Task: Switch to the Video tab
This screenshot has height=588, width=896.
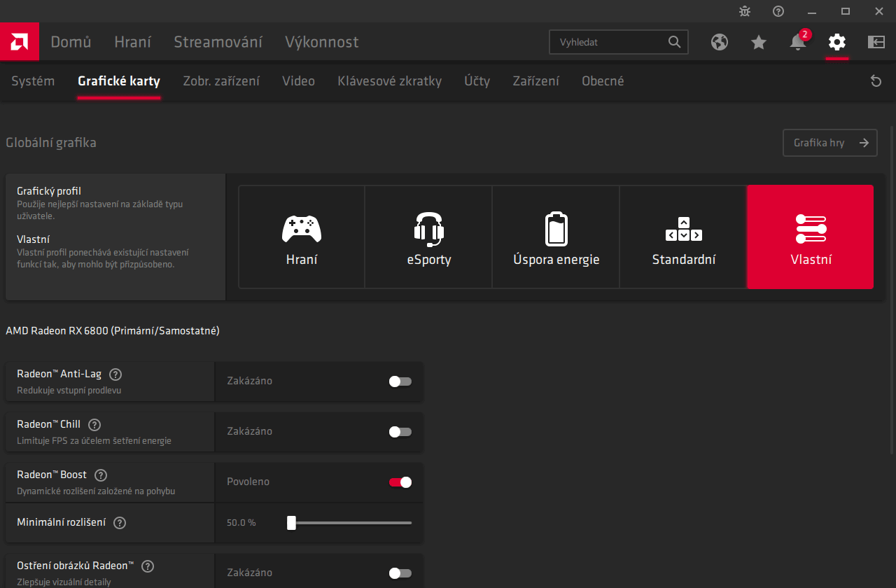Action: pyautogui.click(x=298, y=81)
